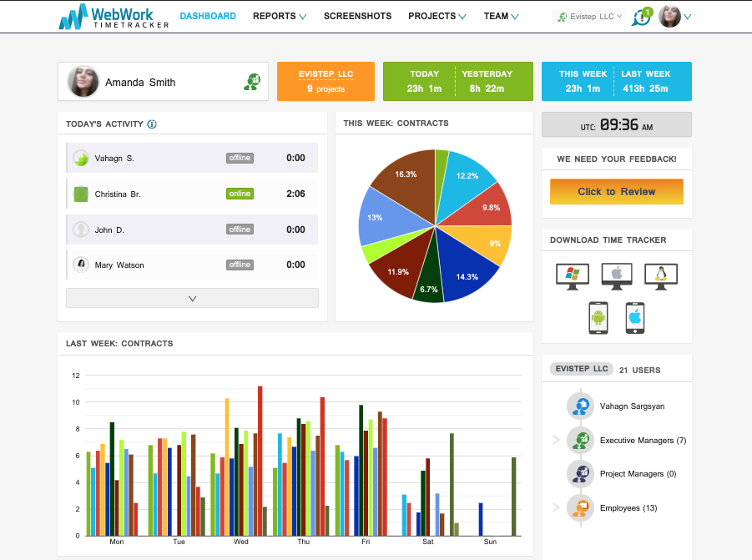
Task: Click the Android phone download icon
Action: pyautogui.click(x=598, y=318)
